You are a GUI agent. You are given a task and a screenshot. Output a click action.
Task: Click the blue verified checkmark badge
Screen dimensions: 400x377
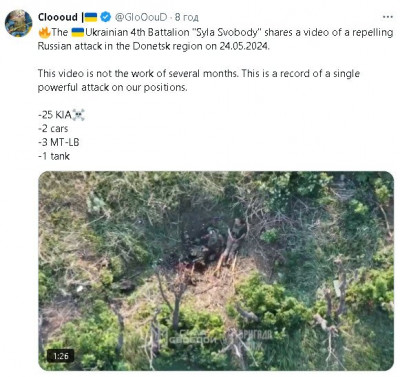(x=105, y=17)
